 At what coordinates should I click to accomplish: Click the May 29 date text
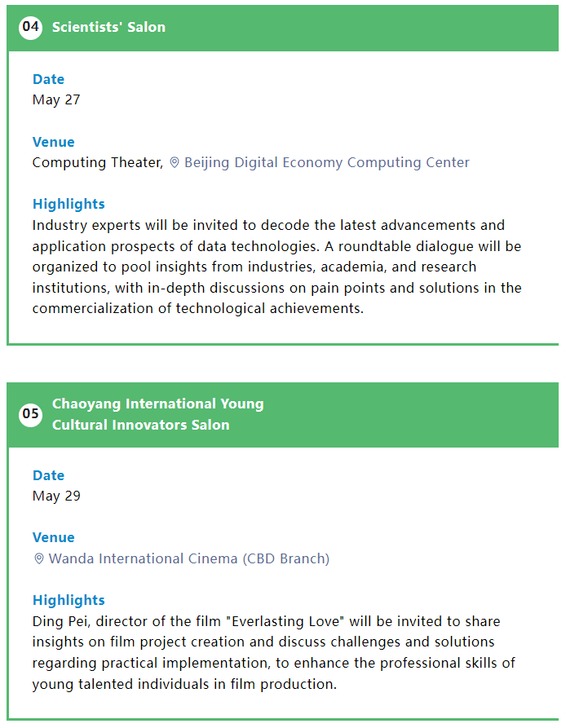(x=56, y=496)
